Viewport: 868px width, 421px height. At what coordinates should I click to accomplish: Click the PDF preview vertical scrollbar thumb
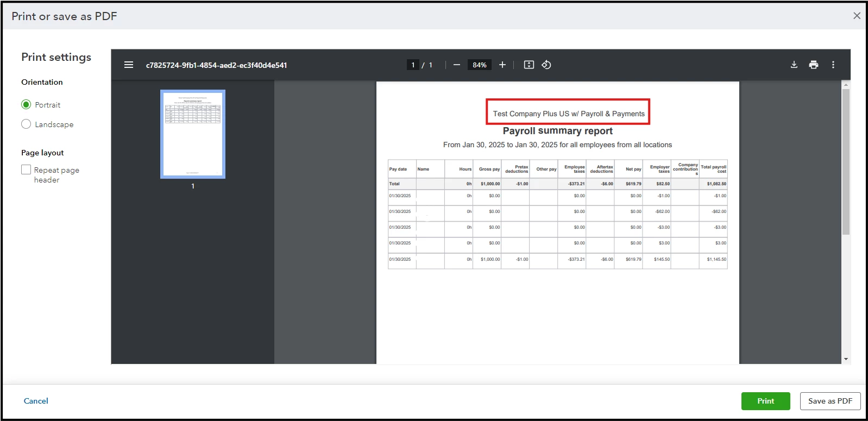[846, 162]
